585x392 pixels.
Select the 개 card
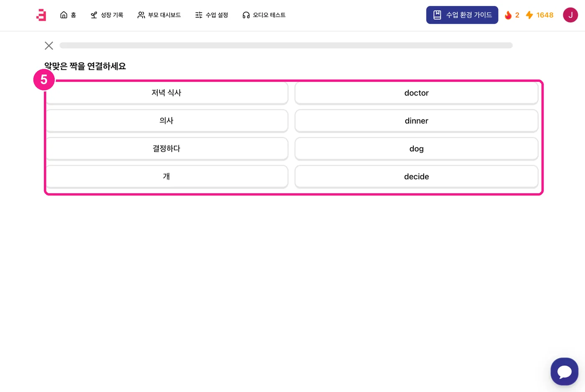coord(166,177)
